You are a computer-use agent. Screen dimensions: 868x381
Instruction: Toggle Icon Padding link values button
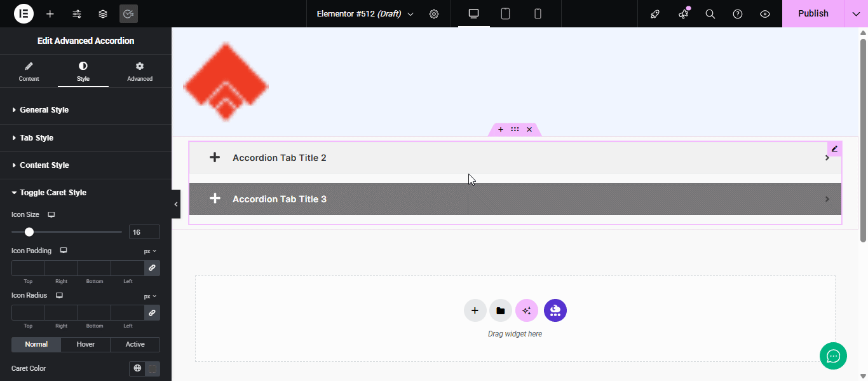click(152, 268)
